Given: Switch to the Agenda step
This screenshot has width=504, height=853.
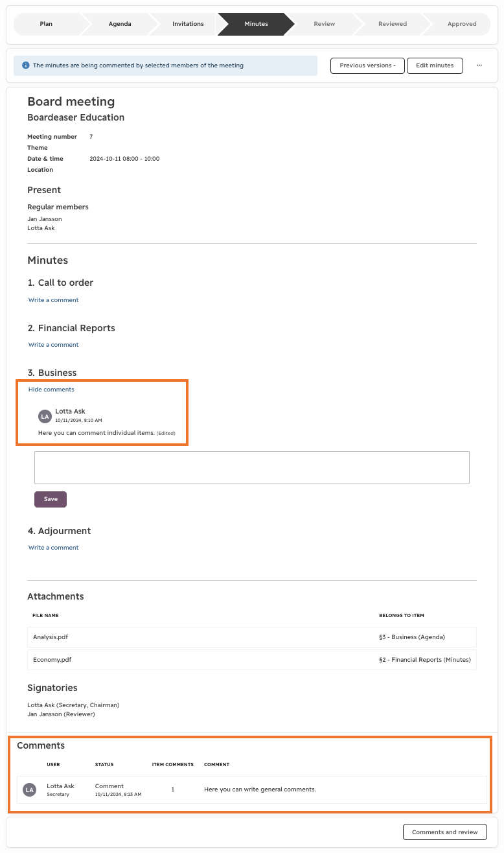Looking at the screenshot, I should (x=120, y=24).
